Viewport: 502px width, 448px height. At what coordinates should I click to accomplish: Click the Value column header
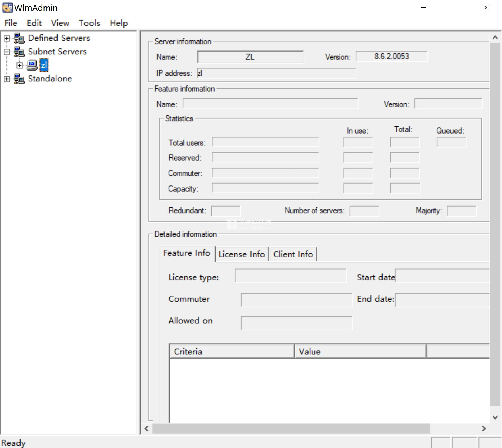(360, 351)
